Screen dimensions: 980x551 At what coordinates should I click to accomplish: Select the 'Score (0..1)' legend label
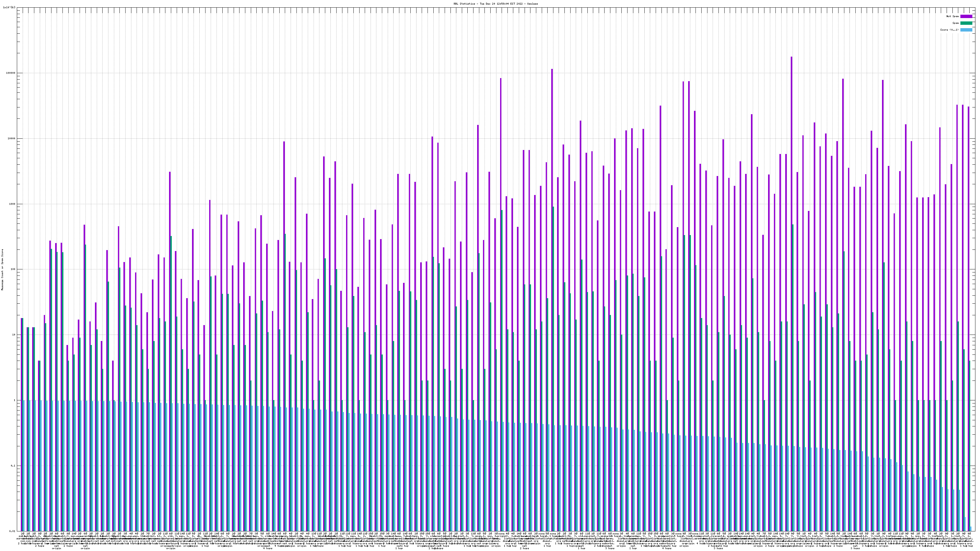[x=949, y=30]
